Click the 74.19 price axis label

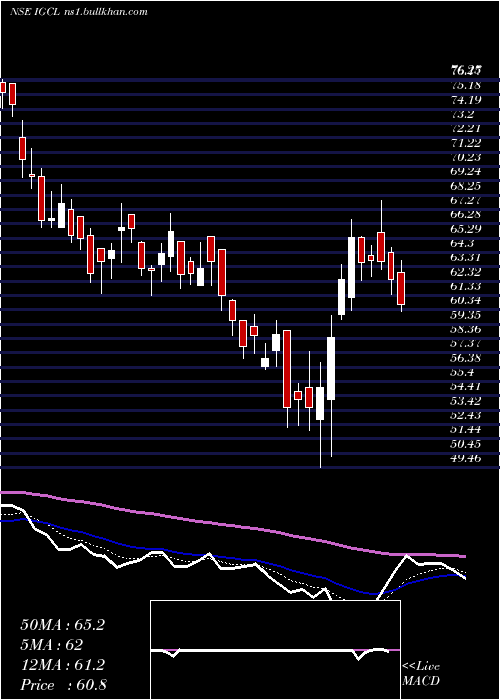click(466, 100)
